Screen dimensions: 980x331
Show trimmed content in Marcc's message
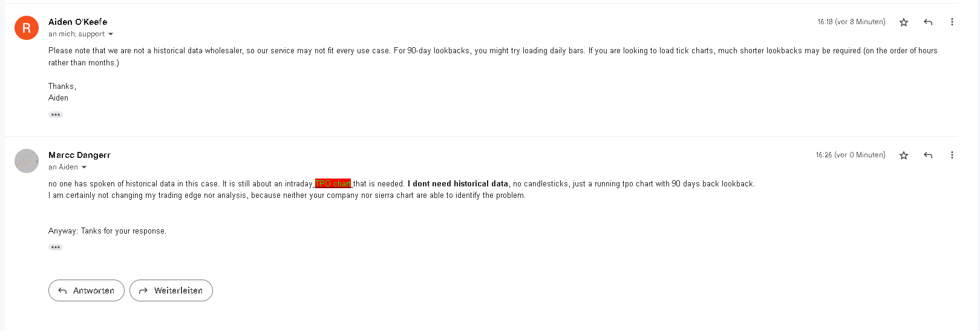[x=56, y=247]
